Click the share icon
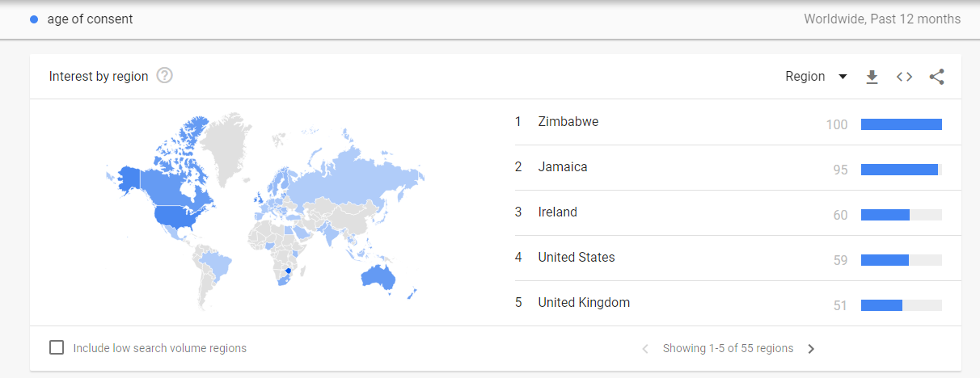The width and height of the screenshot is (980, 378). pos(936,77)
